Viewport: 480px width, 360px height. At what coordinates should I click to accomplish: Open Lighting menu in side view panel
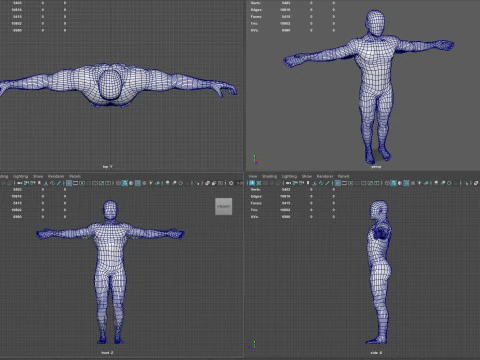(289, 176)
